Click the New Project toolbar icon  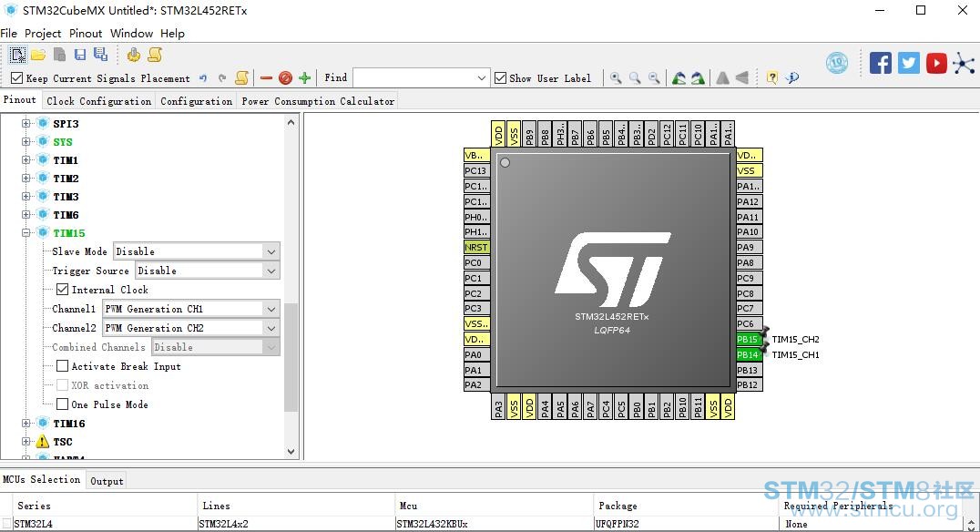pos(17,55)
